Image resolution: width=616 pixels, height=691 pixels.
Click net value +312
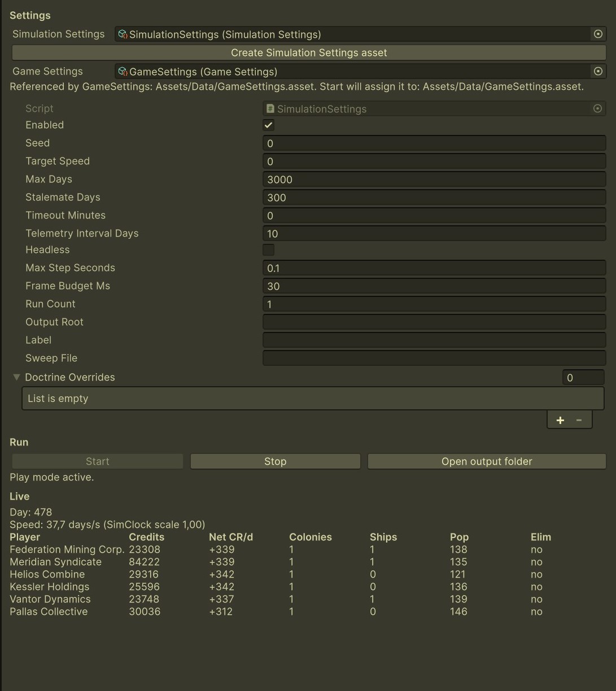click(x=221, y=611)
